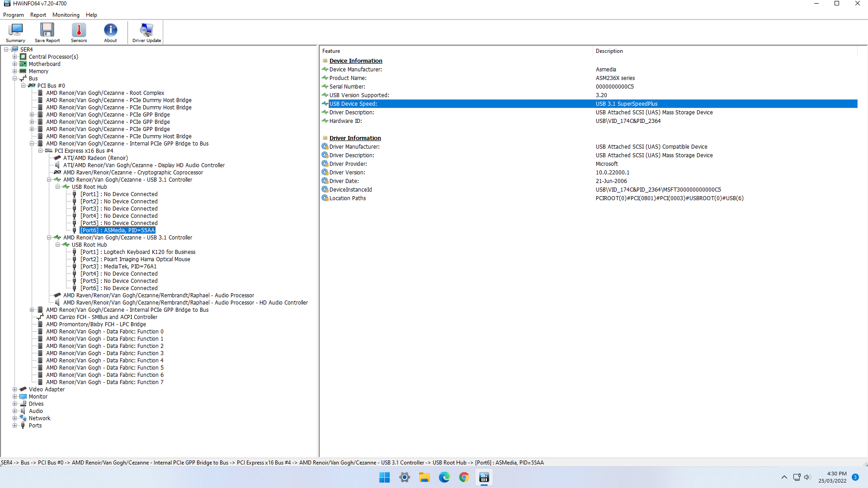The image size is (868, 488).
Task: Open the Monitoring menu
Action: pyautogui.click(x=66, y=15)
